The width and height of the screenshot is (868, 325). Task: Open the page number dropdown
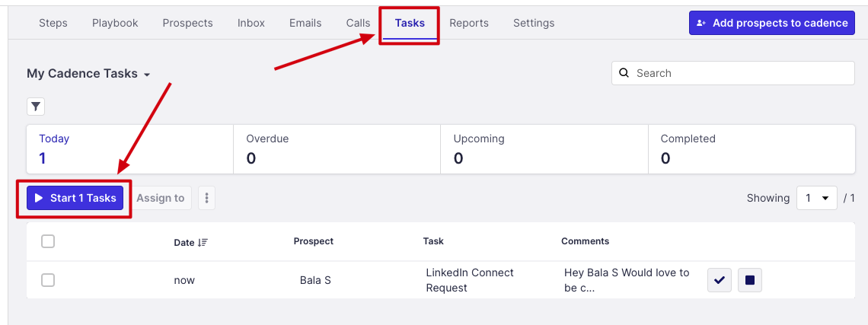click(816, 198)
